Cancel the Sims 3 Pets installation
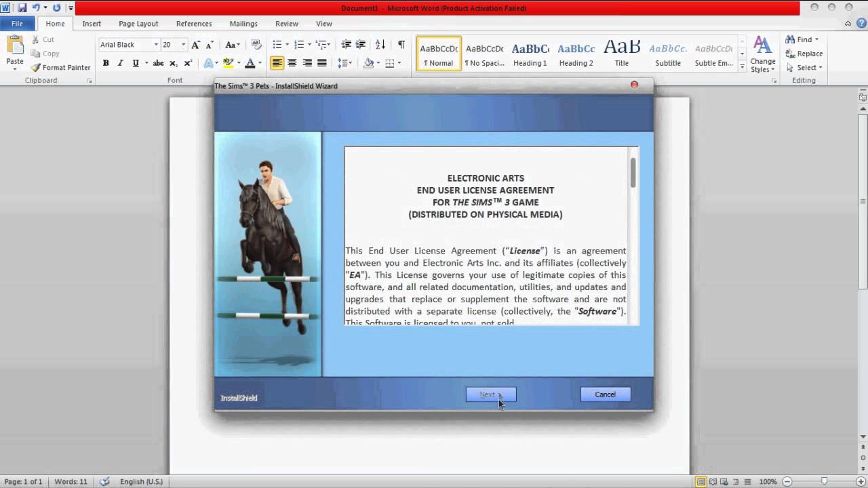Image resolution: width=868 pixels, height=488 pixels. (x=606, y=394)
